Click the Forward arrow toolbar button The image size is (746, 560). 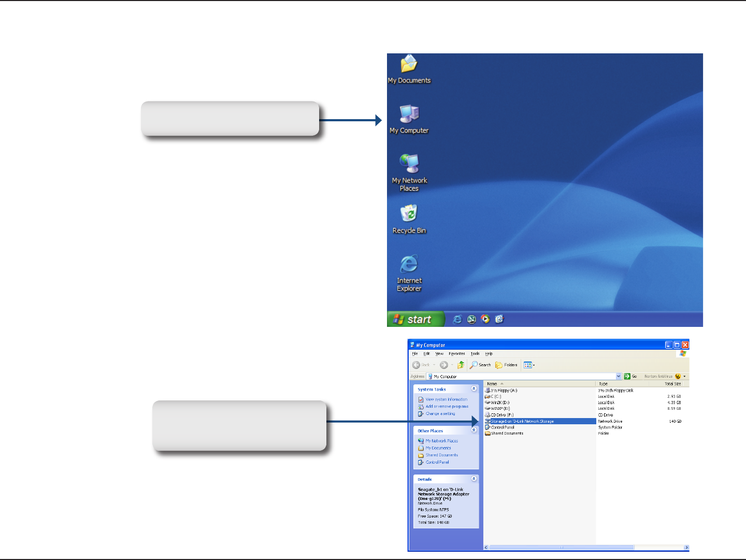[444, 365]
